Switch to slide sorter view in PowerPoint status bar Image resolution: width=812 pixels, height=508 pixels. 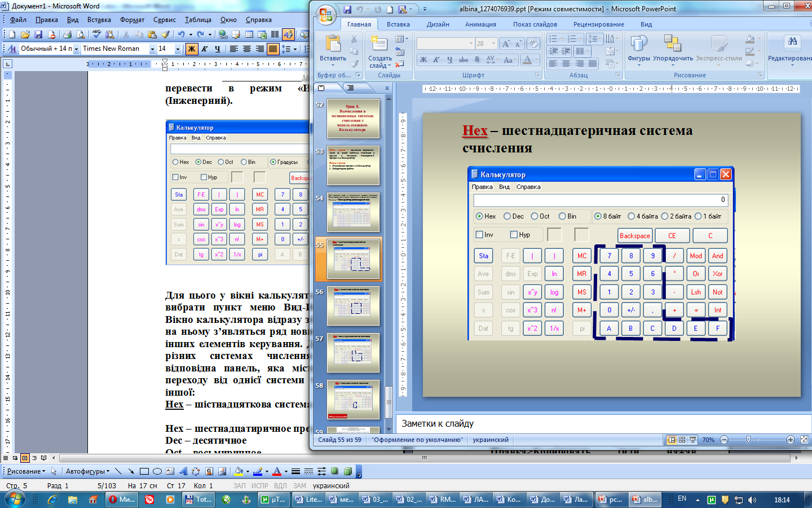(682, 440)
